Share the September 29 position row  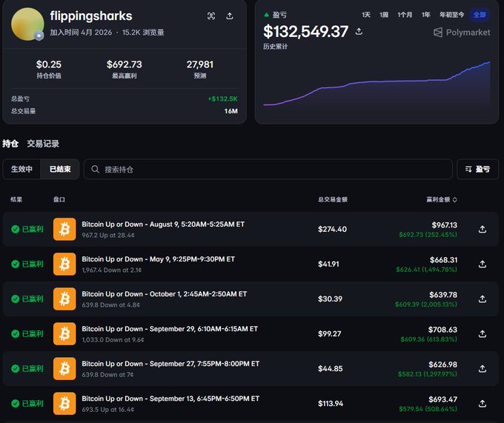483,333
